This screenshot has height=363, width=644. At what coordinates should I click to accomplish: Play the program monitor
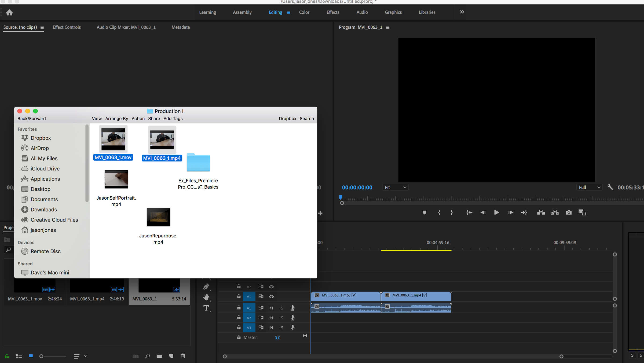point(496,212)
